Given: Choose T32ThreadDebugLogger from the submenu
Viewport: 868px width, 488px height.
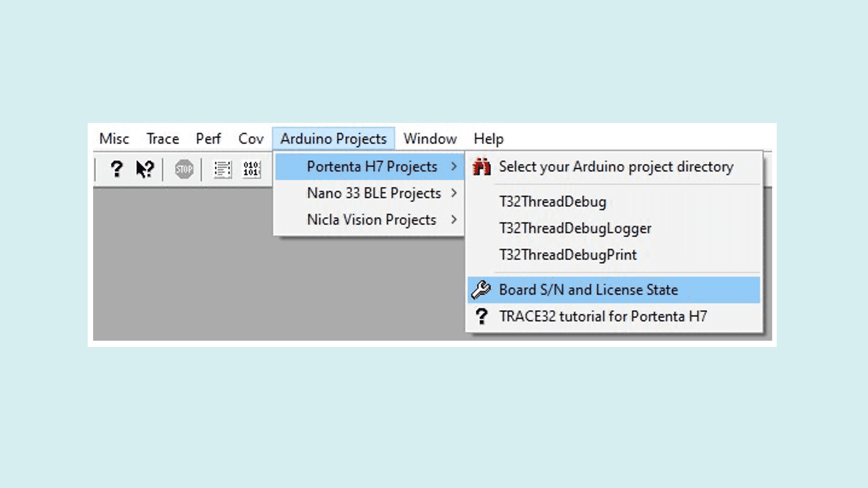Looking at the screenshot, I should pyautogui.click(x=575, y=228).
